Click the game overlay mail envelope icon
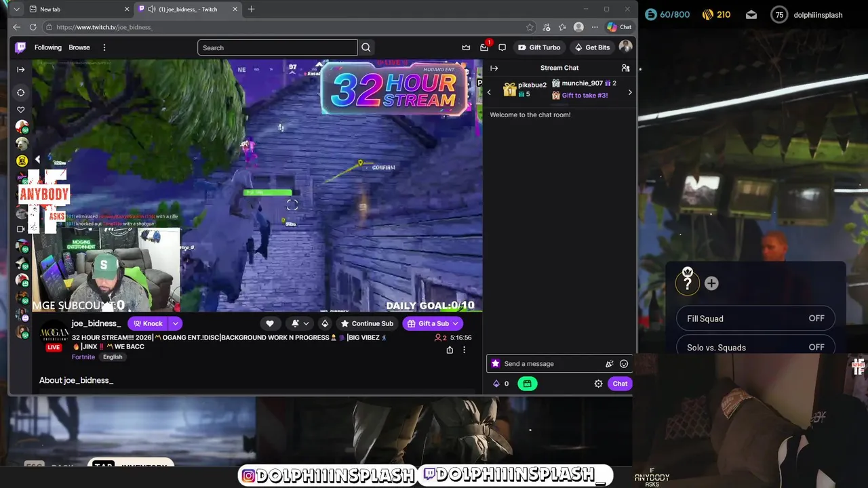Image resolution: width=868 pixels, height=488 pixels. [751, 14]
